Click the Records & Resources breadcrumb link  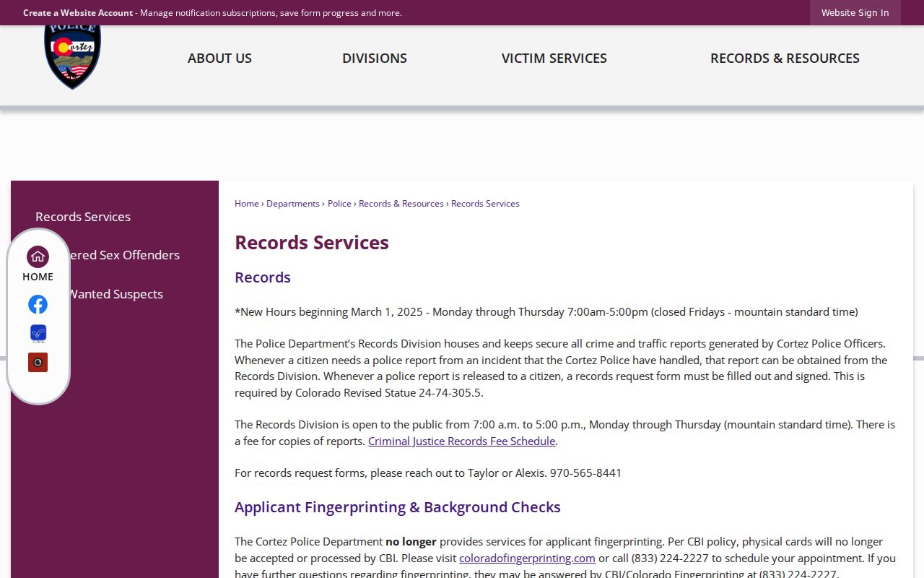[401, 204]
